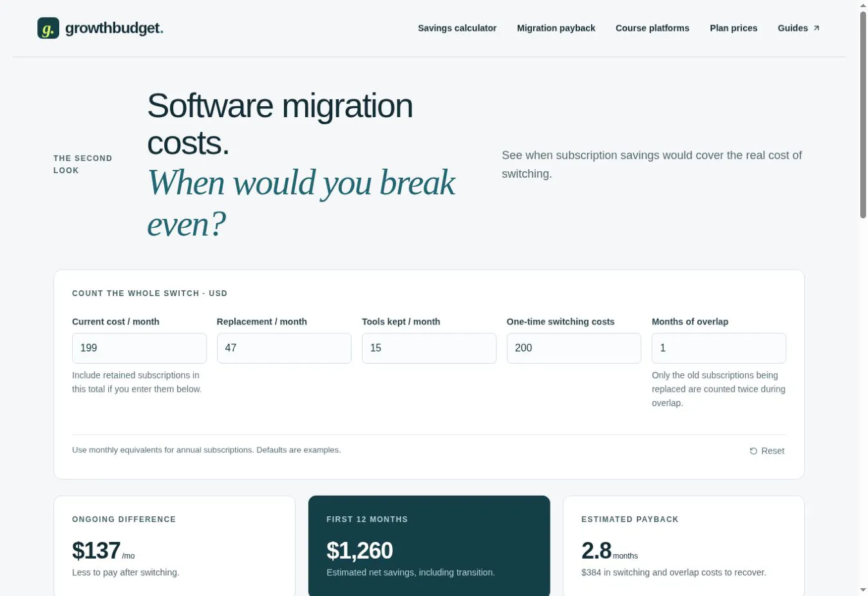Select Plan prices nav link

733,28
